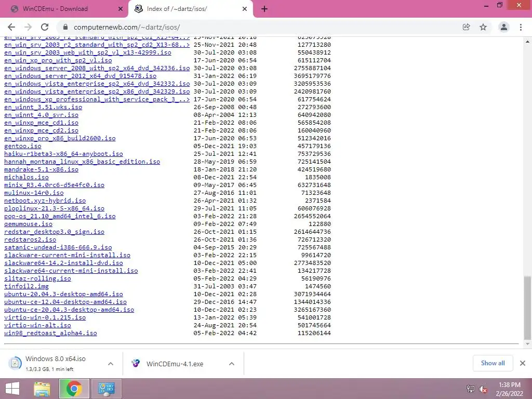
Task: Click haiku-r1beta3-x86_64-anyboot.iso link
Action: 63,154
